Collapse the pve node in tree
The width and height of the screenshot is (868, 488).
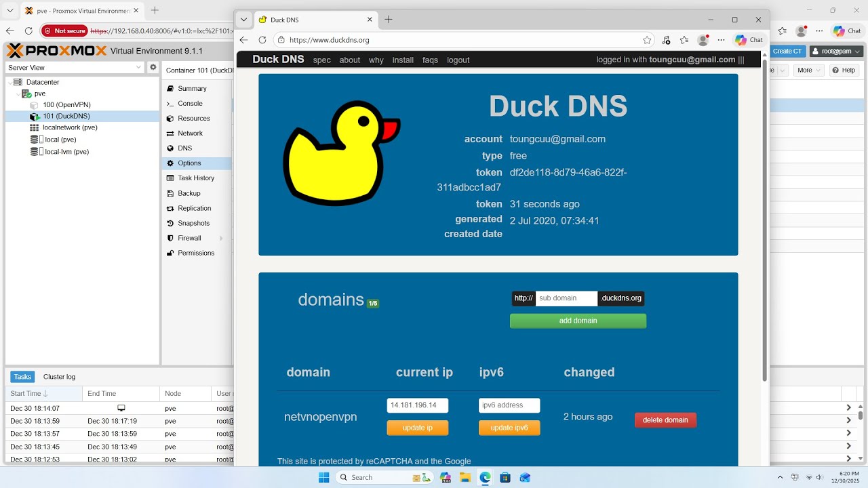point(18,94)
